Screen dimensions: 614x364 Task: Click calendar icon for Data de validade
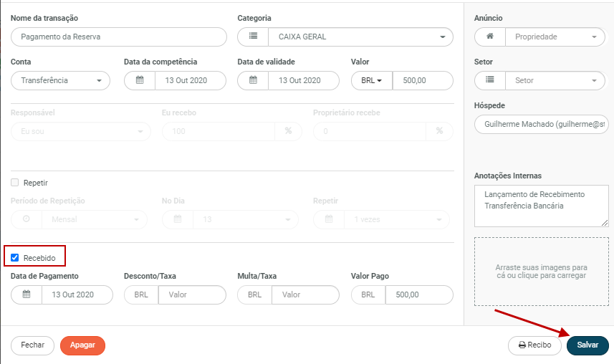click(x=253, y=80)
